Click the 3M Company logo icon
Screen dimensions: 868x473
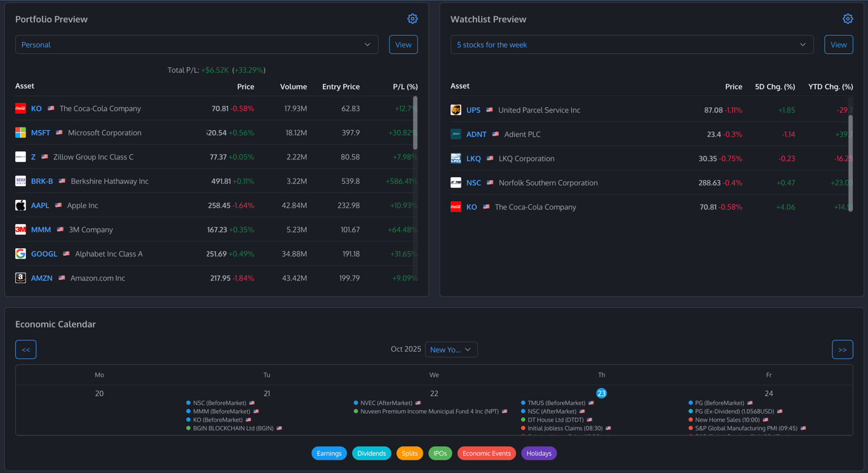point(20,229)
